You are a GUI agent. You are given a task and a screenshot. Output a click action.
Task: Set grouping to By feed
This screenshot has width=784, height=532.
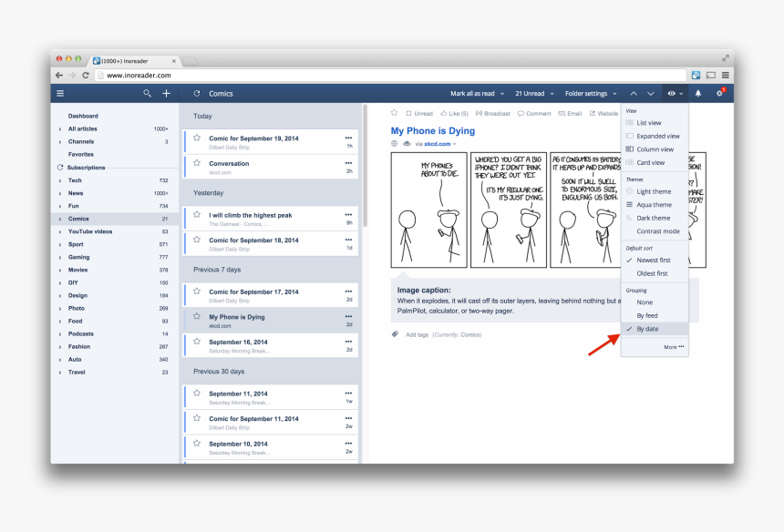click(x=655, y=316)
